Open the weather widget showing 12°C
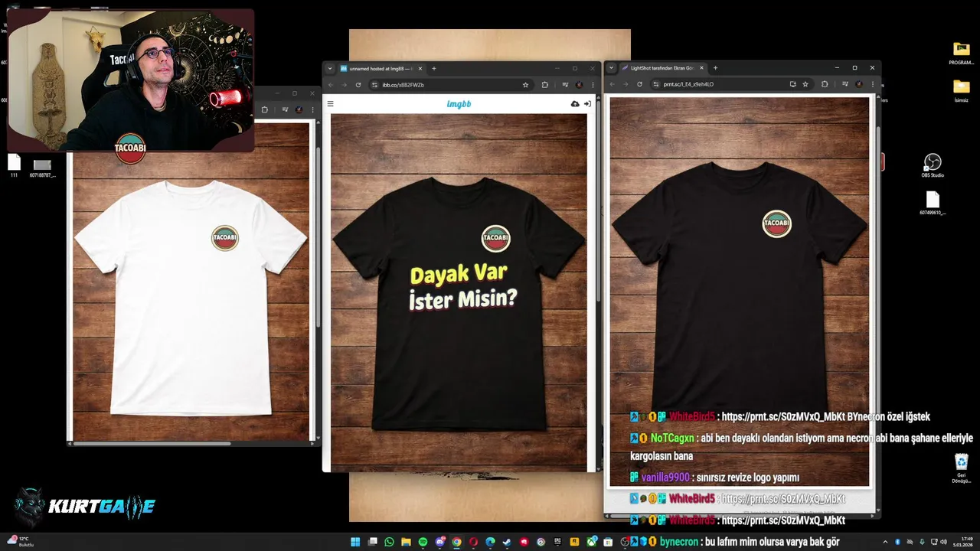The width and height of the screenshot is (980, 551). [20, 542]
